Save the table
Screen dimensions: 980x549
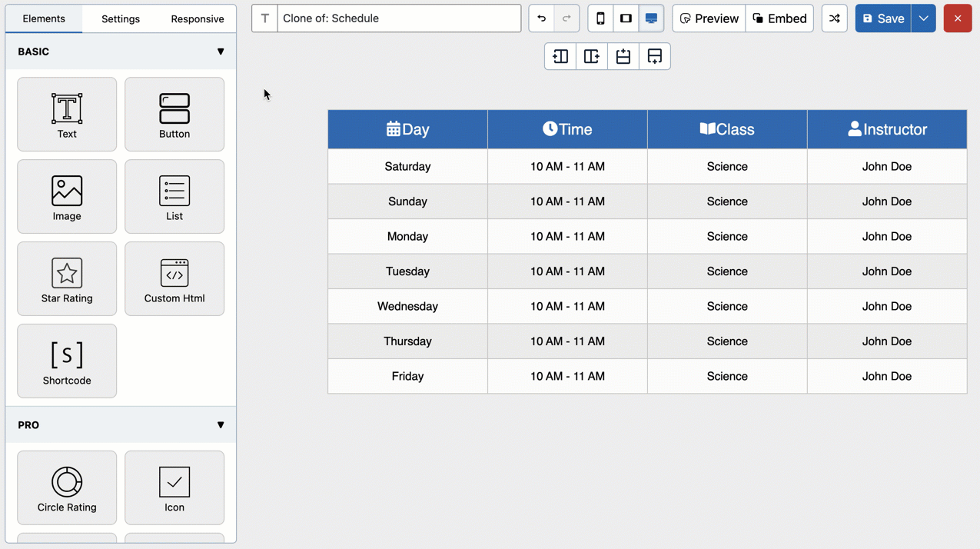click(x=883, y=18)
